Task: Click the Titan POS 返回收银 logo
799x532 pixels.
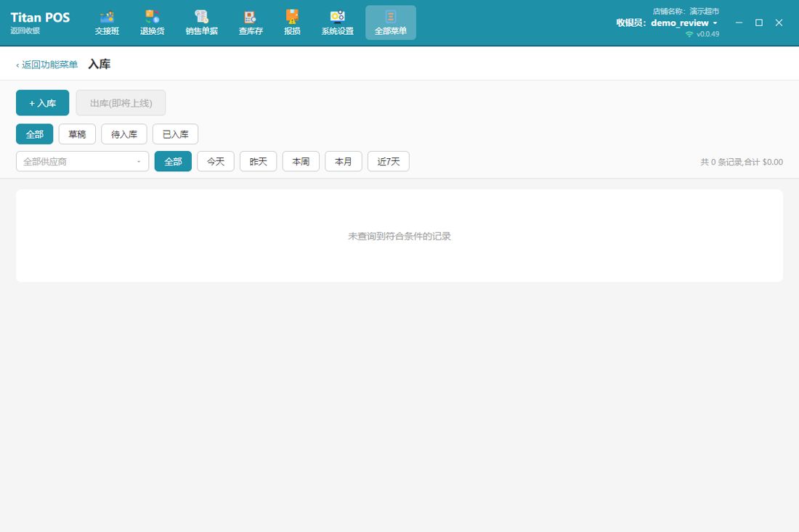Action: tap(40, 23)
